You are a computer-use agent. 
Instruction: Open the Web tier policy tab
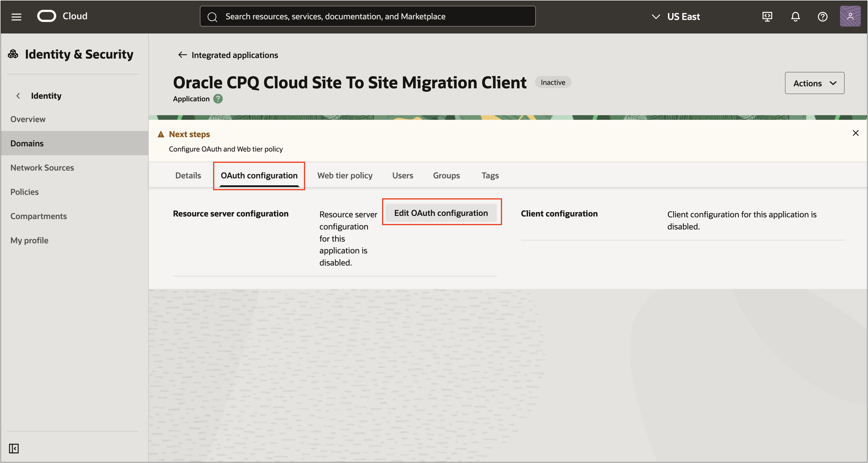tap(345, 175)
